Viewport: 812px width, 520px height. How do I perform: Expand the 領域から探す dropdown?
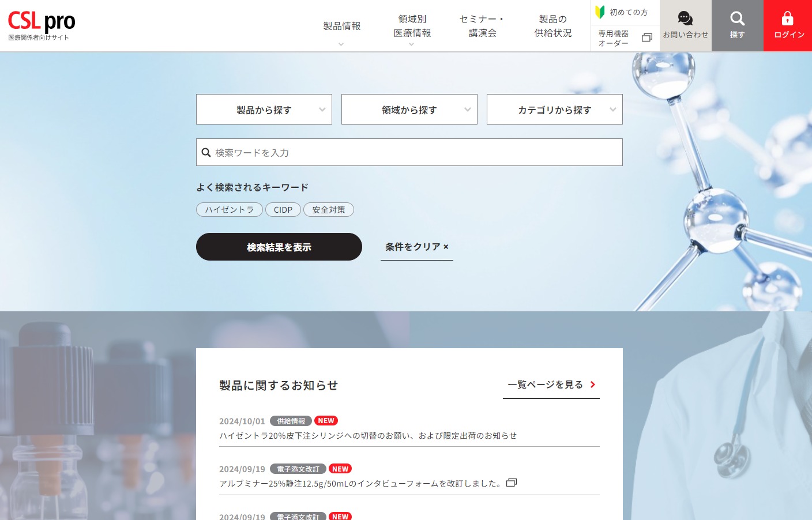tap(409, 110)
